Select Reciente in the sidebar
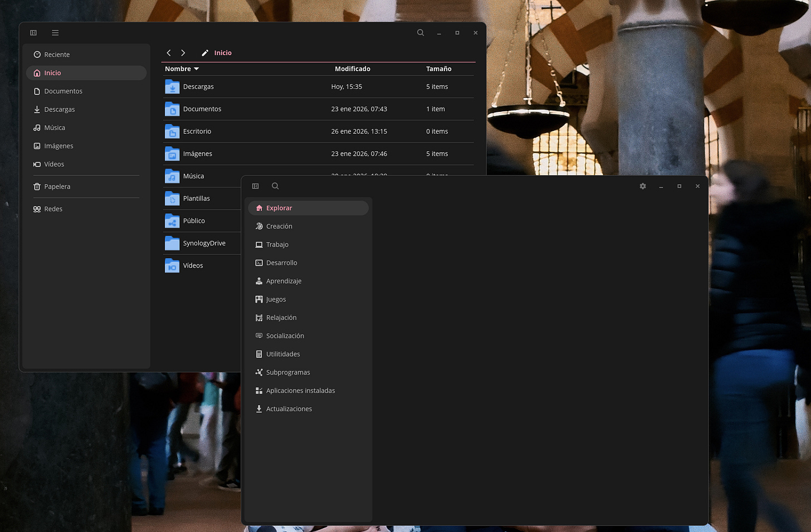The width and height of the screenshot is (811, 532). [x=57, y=55]
